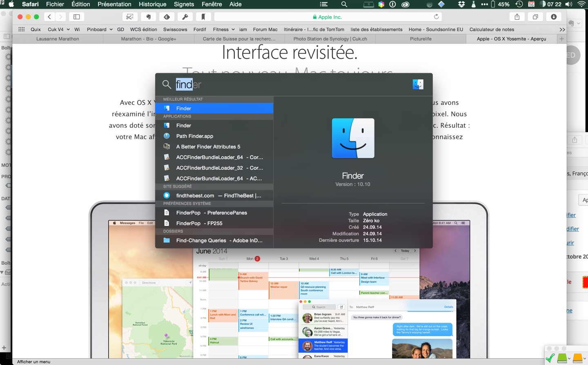
Task: Click the bookmark ribbon toolbar icon
Action: [x=203, y=17]
